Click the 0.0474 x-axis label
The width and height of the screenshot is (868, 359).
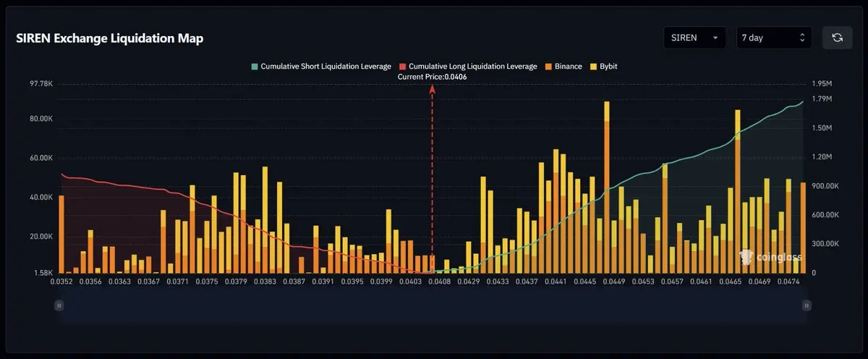point(788,281)
